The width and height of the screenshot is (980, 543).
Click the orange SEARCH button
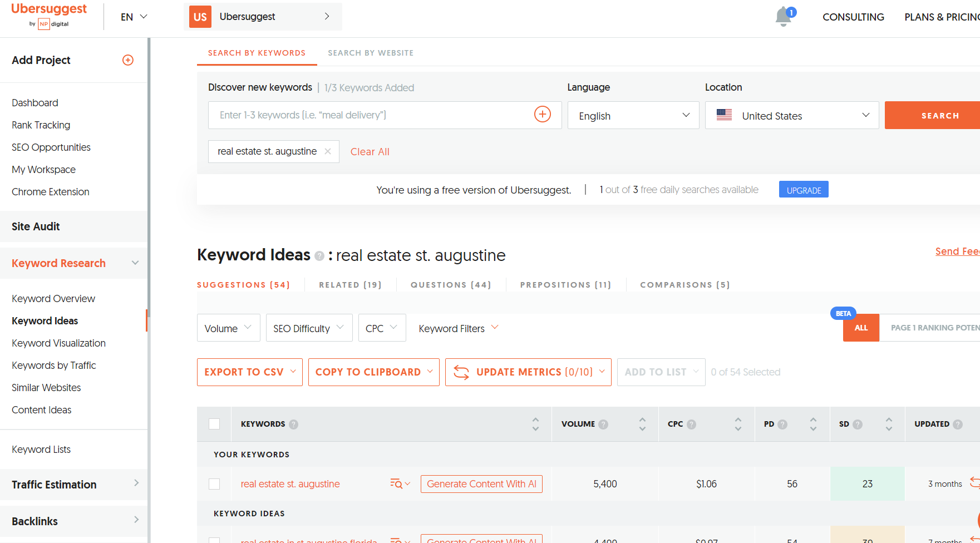pos(933,115)
